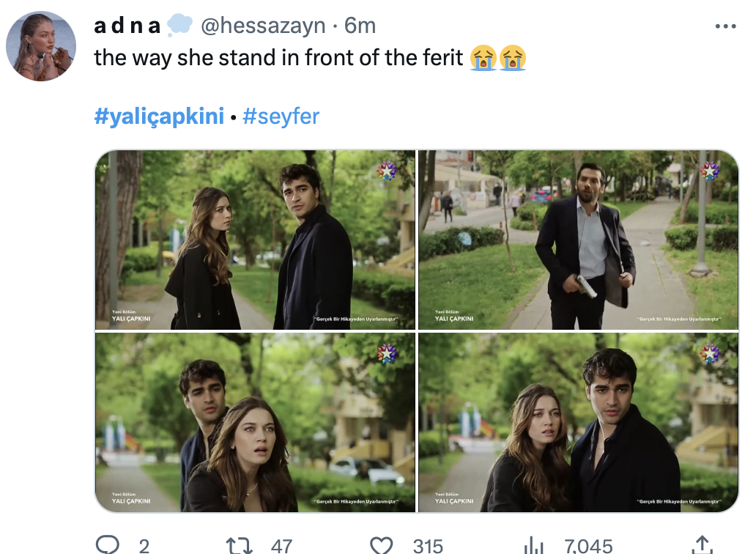Open the author's profile picture

pyautogui.click(x=40, y=45)
